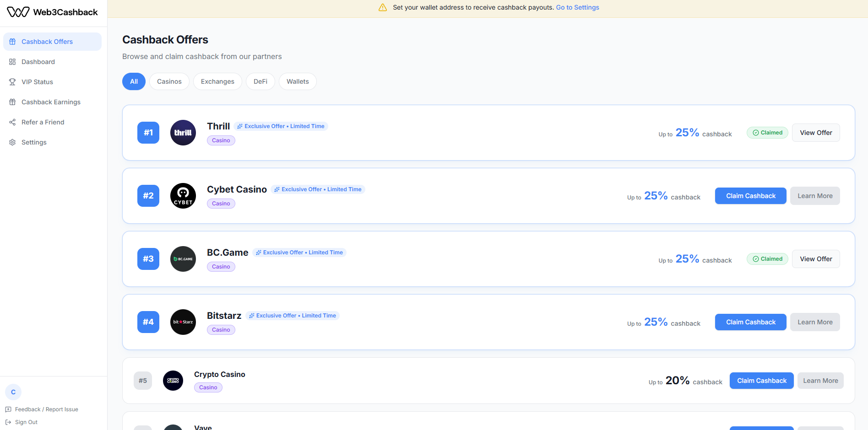Click the #2 rank badge

coord(148,196)
